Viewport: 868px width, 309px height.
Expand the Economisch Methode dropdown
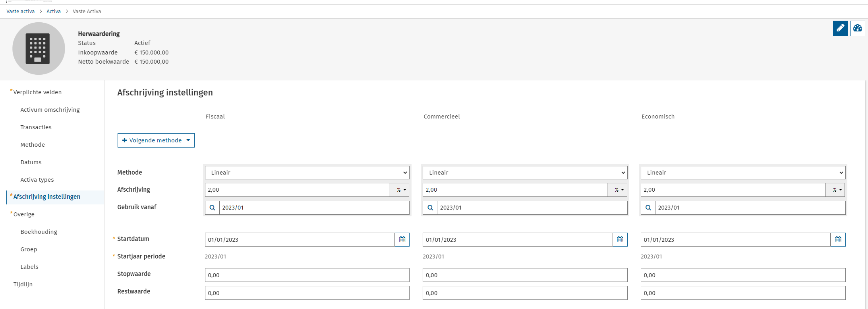tap(743, 173)
